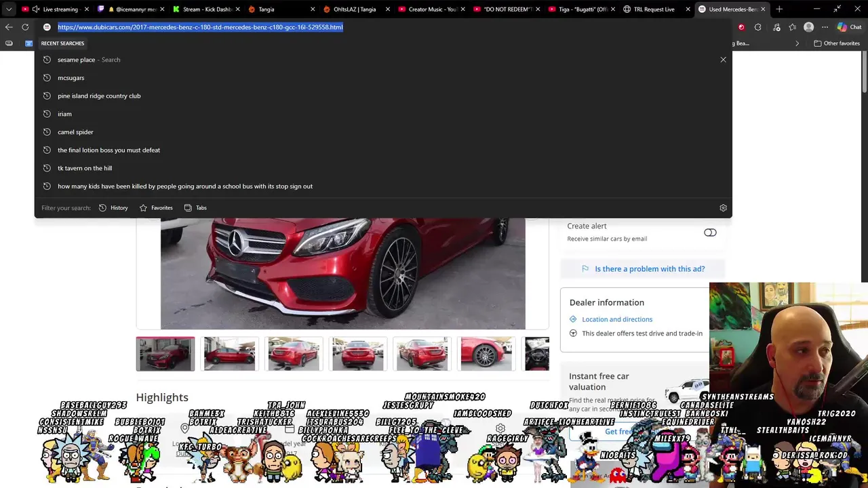Expand the favorites bar overflow chevron
Viewport: 868px width, 488px height.
797,43
